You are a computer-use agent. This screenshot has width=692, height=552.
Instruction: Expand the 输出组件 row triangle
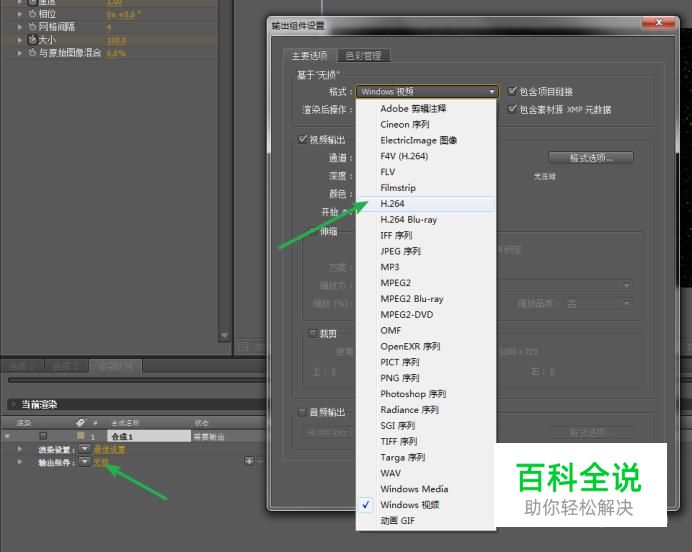20,462
